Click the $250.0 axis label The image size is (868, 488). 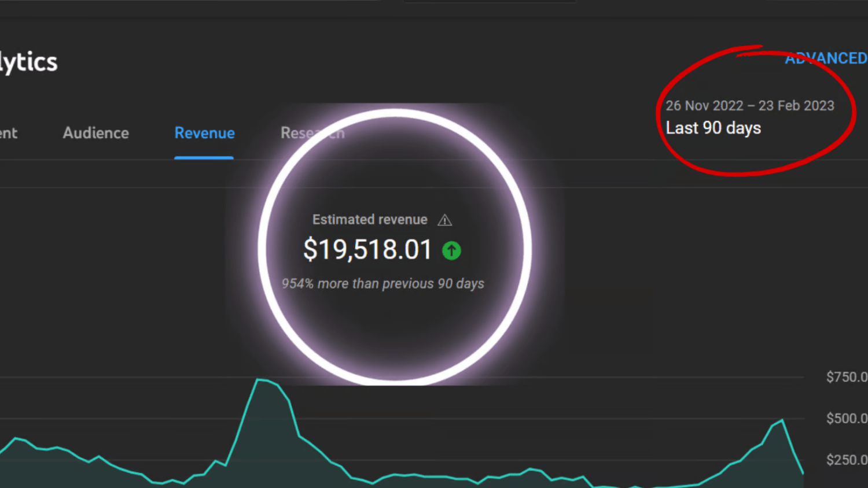pos(846,460)
